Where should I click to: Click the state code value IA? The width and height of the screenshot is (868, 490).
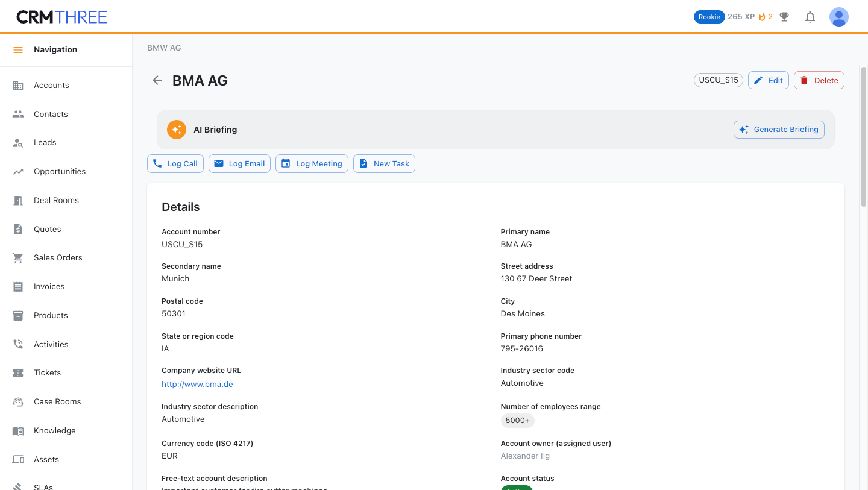[165, 349]
